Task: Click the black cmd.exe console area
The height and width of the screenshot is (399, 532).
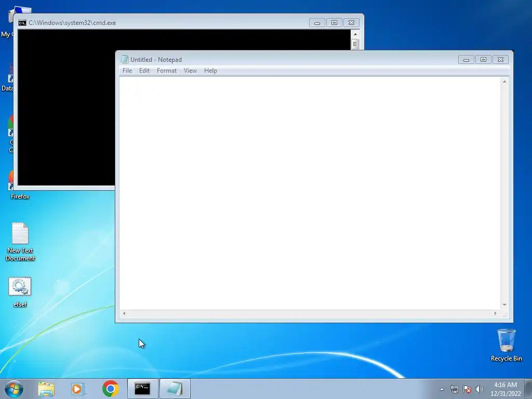Action: click(x=66, y=109)
